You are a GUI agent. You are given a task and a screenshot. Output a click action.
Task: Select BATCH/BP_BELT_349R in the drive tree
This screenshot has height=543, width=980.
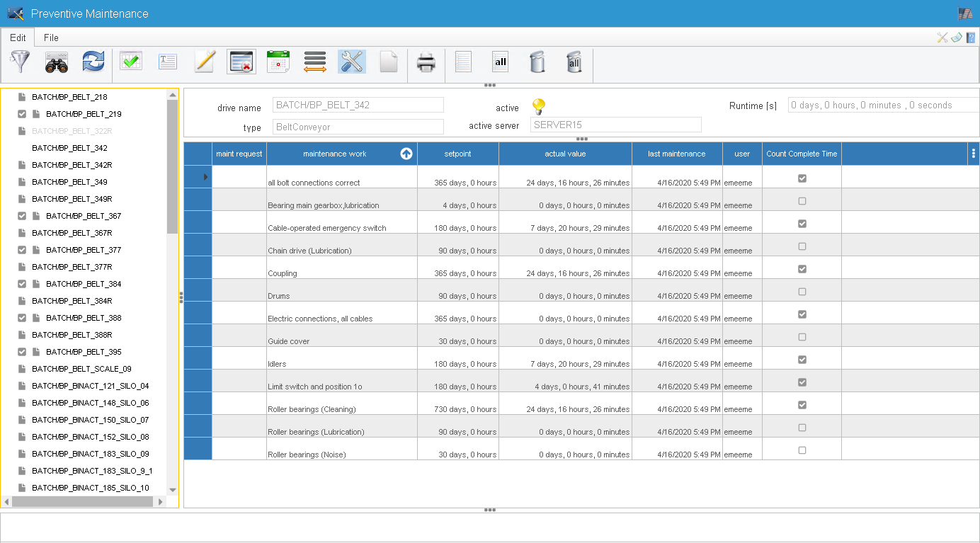[72, 199]
